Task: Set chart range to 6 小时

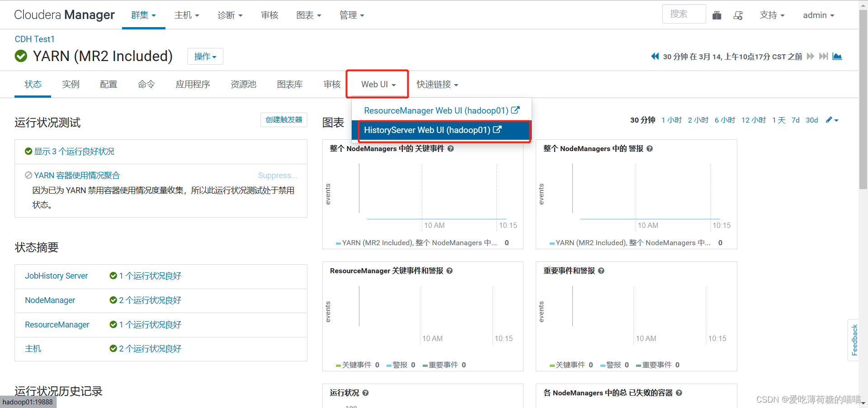Action: (x=725, y=120)
